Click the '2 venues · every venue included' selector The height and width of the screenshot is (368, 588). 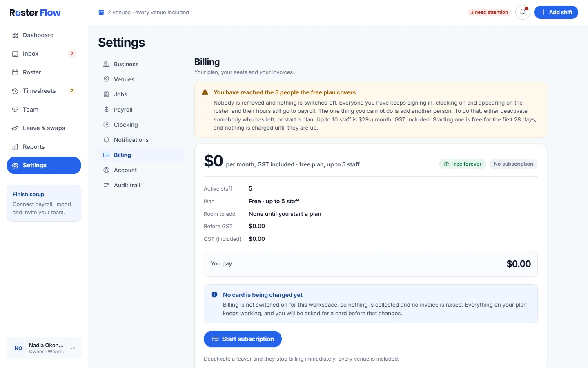point(144,12)
